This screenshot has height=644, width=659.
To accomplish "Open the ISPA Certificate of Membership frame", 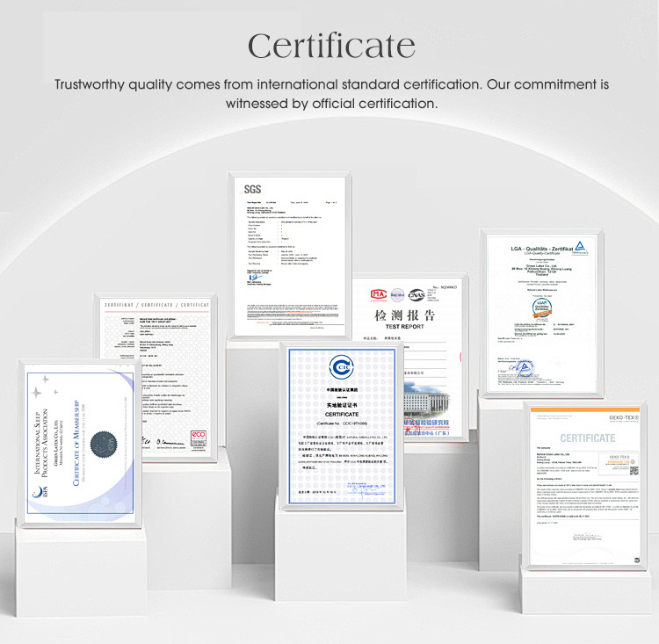I will tap(80, 444).
